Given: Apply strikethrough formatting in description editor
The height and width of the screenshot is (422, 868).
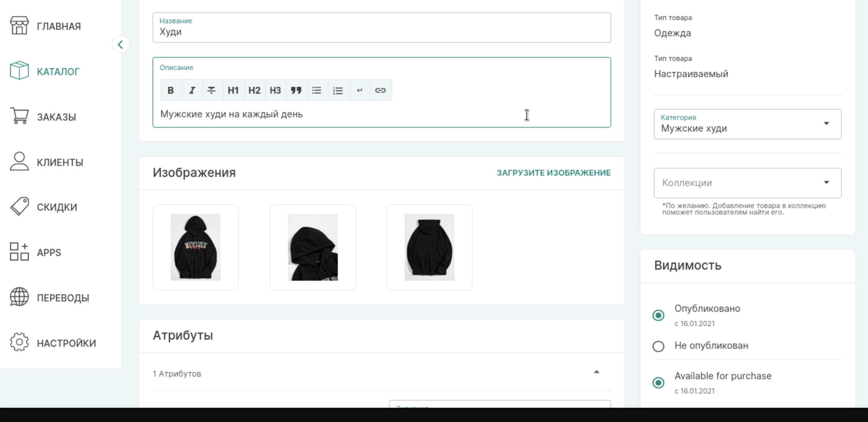Looking at the screenshot, I should coord(212,90).
